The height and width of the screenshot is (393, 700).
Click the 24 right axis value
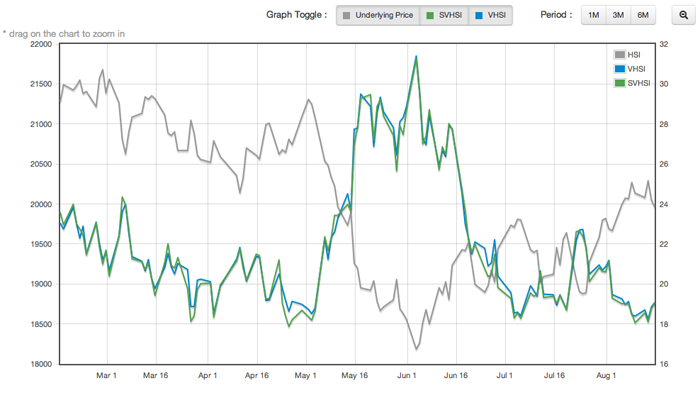point(664,204)
